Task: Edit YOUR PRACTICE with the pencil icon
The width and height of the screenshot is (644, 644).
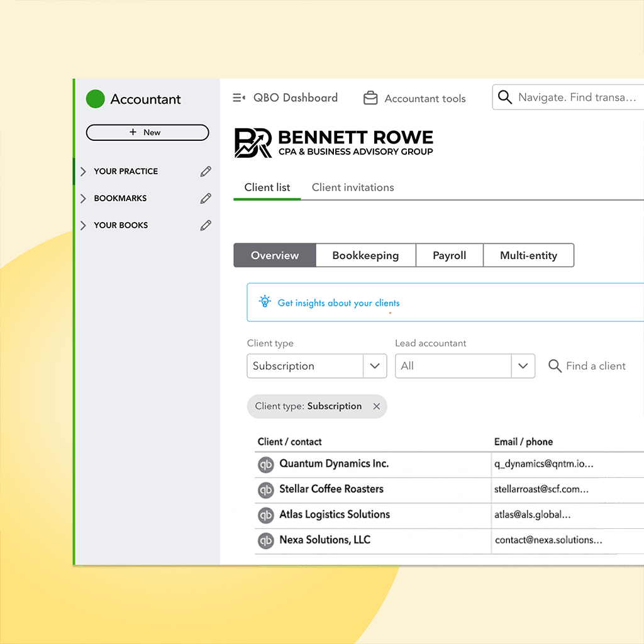Action: [x=206, y=171]
